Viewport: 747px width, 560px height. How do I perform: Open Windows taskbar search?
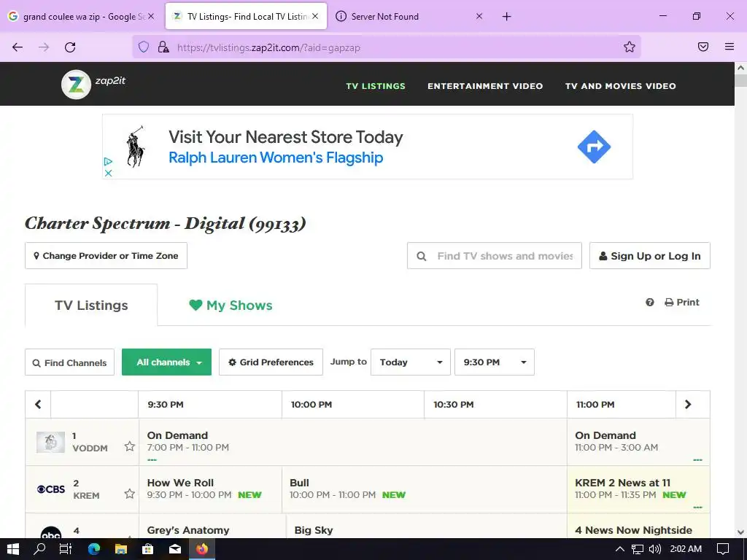pos(39,549)
